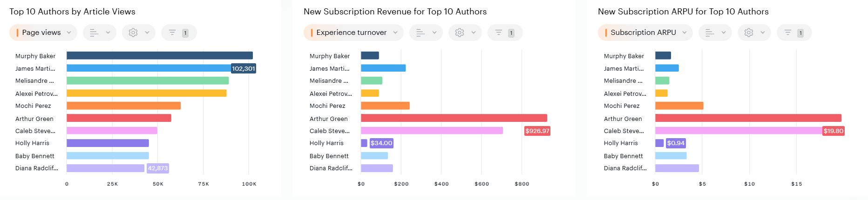868x200 pixels.
Task: Select Mochi Perez orange bar in ARPU chart
Action: point(679,106)
